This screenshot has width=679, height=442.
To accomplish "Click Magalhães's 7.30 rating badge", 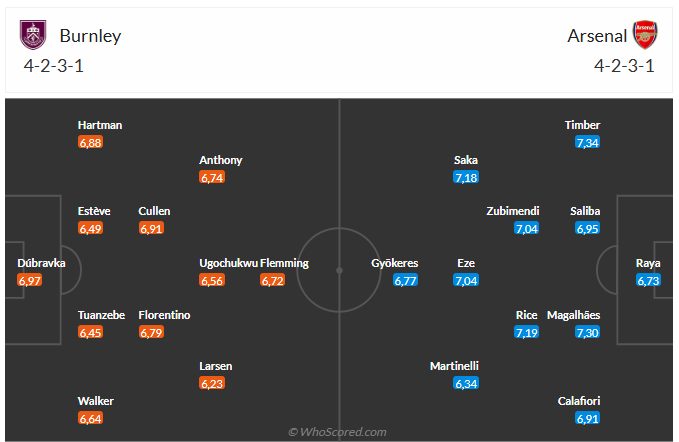I will click(x=587, y=333).
